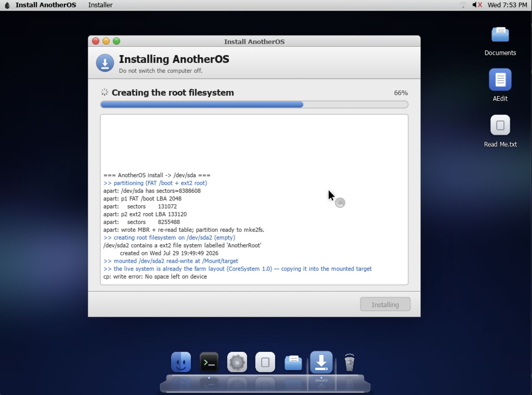532x395 pixels.
Task: Launch AEdit from the desktop
Action: (500, 85)
